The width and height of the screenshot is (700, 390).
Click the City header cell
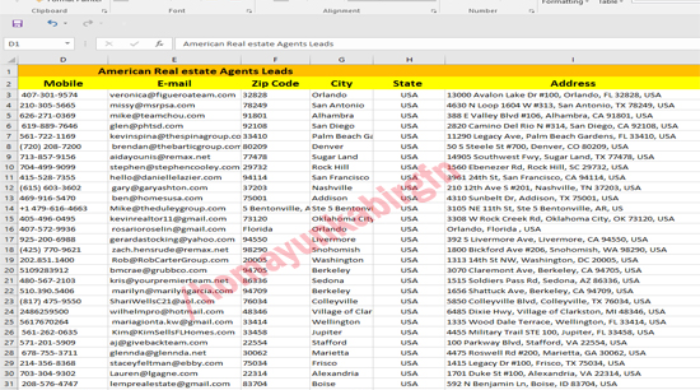(x=342, y=83)
